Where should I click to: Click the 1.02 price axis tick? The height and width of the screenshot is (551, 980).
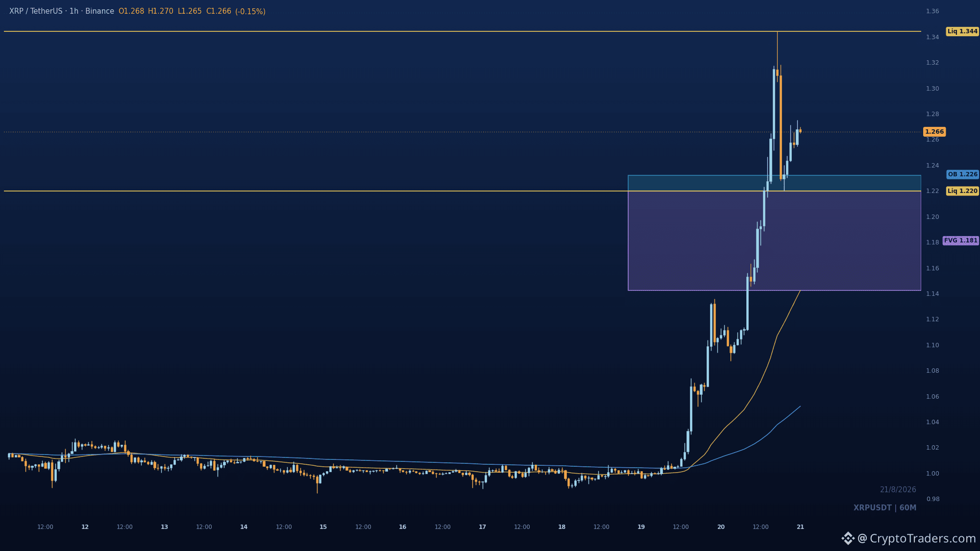click(x=932, y=448)
